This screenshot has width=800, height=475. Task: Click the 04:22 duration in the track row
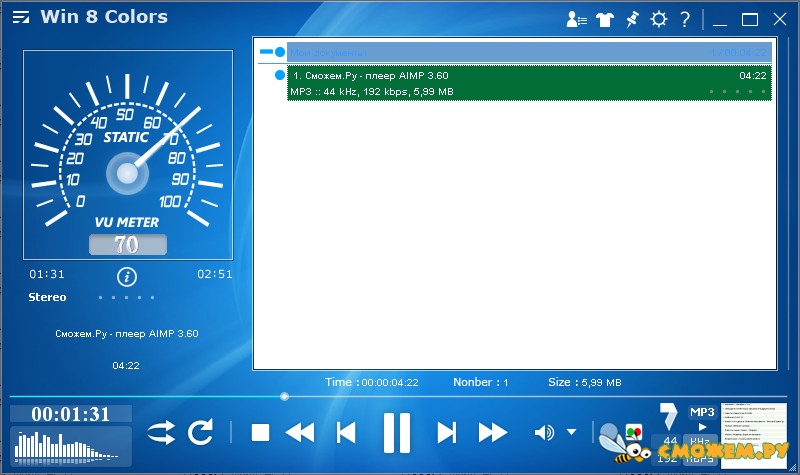click(x=753, y=76)
